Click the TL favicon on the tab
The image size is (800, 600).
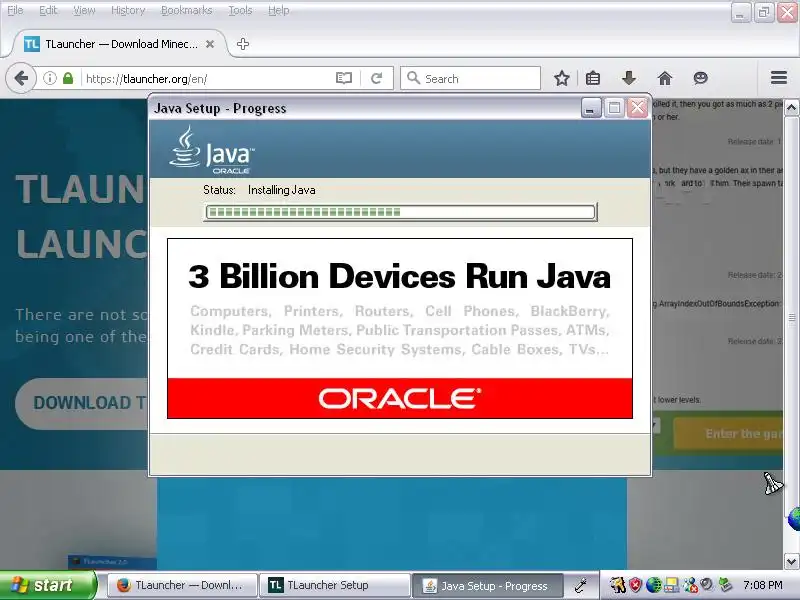(x=32, y=44)
